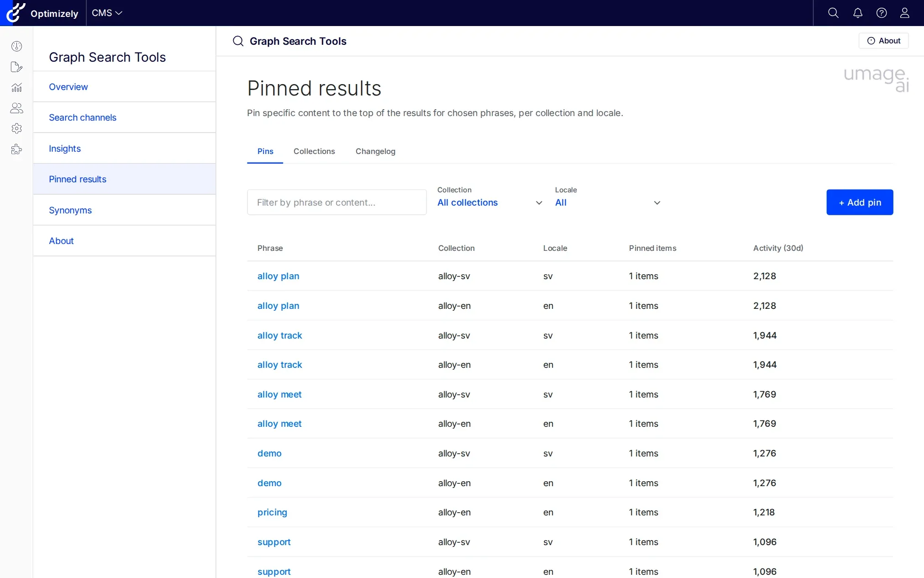
Task: Open the Locale filter dropdown
Action: click(608, 202)
